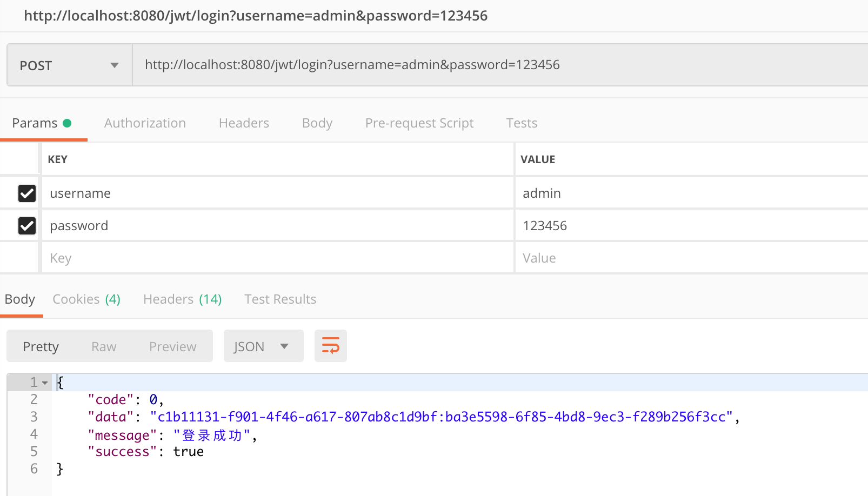Select the Preview response view
The width and height of the screenshot is (868, 496).
coord(172,346)
